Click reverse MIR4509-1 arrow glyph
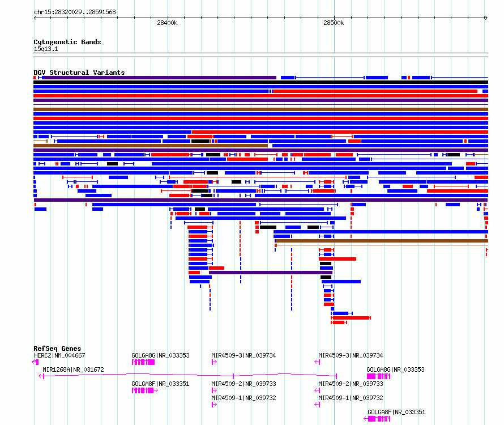The width and height of the screenshot is (504, 425). tap(317, 405)
